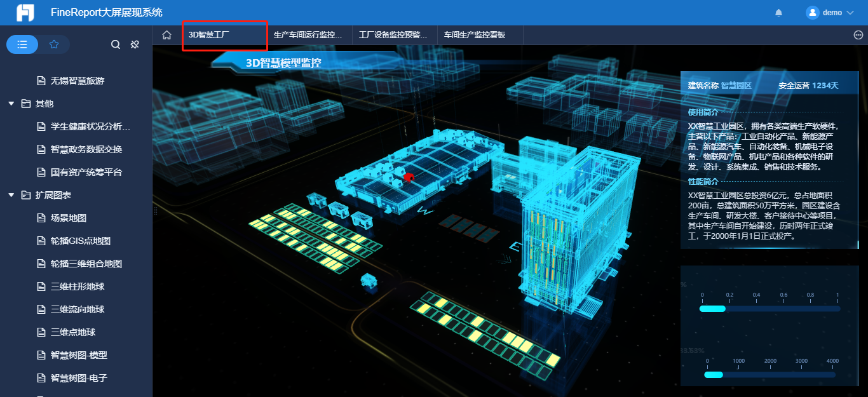Click the document icon beside 三维点地球
This screenshot has width=868, height=397.
coord(41,332)
